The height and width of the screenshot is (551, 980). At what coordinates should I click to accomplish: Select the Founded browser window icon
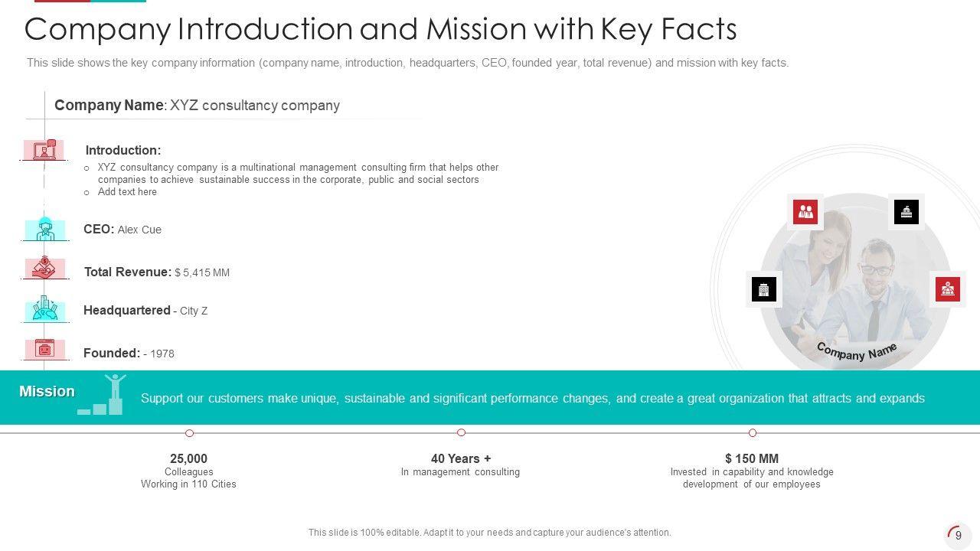pos(45,349)
